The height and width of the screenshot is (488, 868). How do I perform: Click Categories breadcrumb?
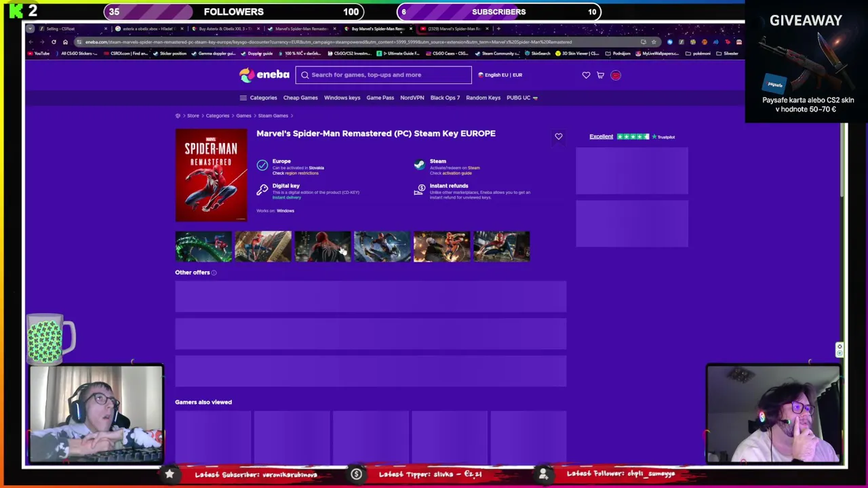218,116
